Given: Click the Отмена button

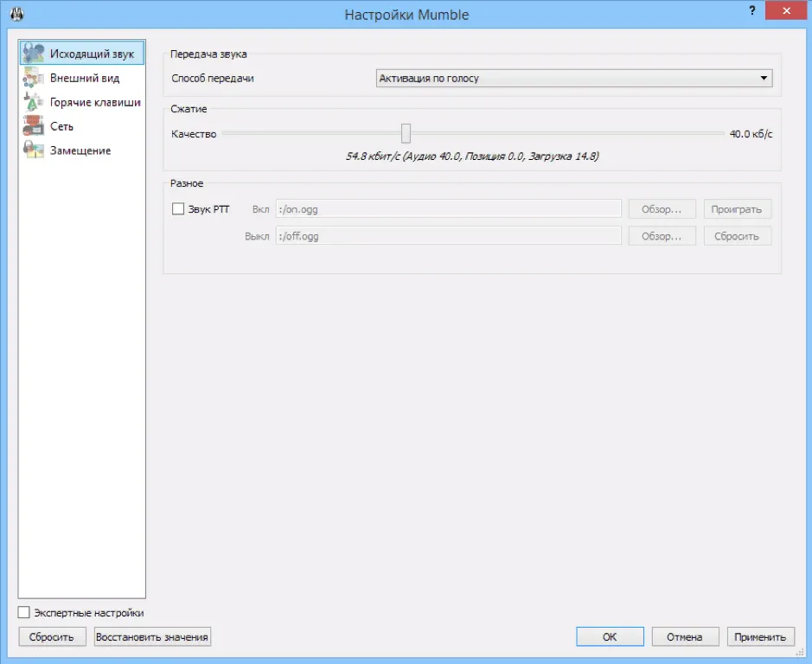Looking at the screenshot, I should (685, 637).
